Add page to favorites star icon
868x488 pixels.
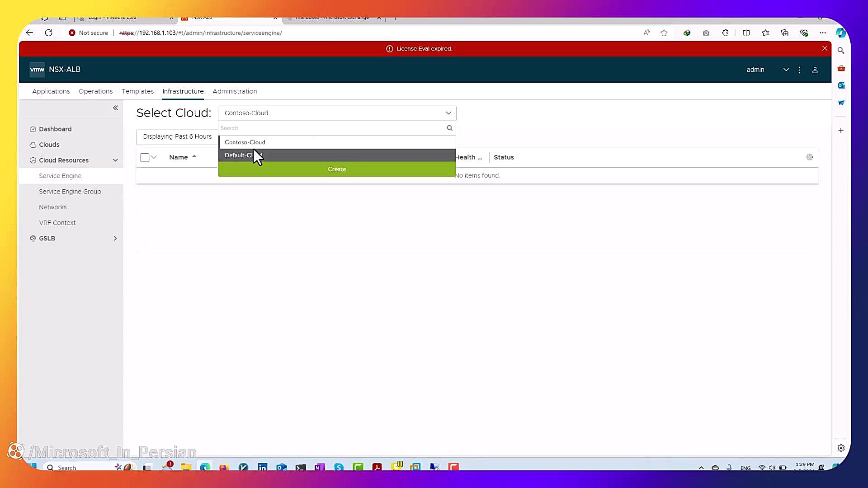click(x=664, y=33)
